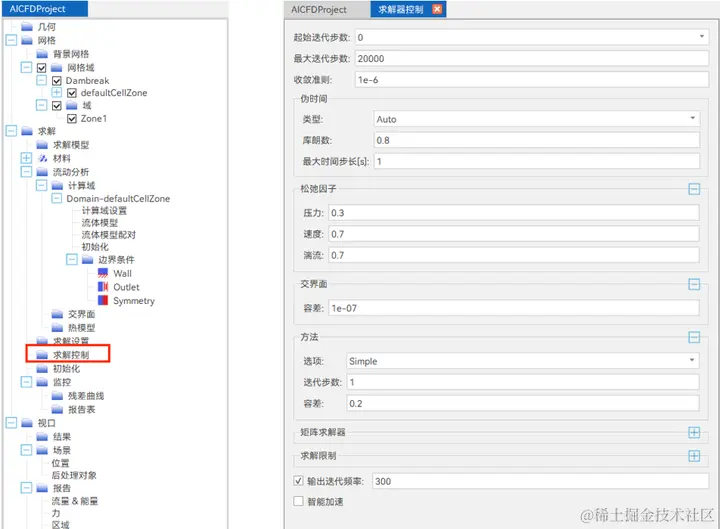Viewport: 720px width, 529px height.
Task: Expand the 材料 tree node
Action: tap(26, 158)
